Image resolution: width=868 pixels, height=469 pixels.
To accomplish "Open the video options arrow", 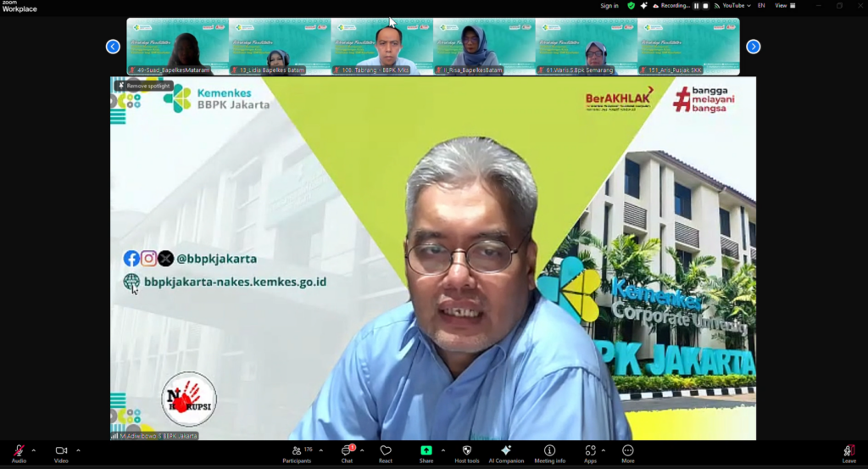I will 78,450.
